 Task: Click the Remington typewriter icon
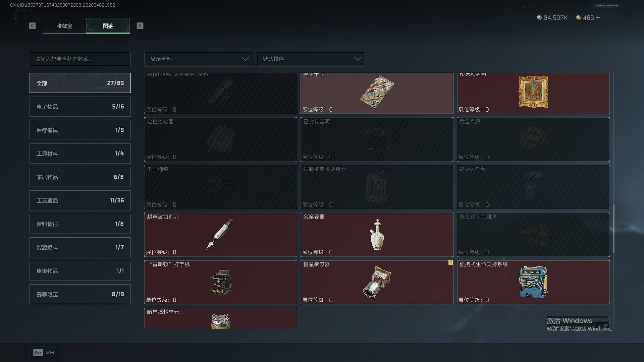click(x=220, y=282)
